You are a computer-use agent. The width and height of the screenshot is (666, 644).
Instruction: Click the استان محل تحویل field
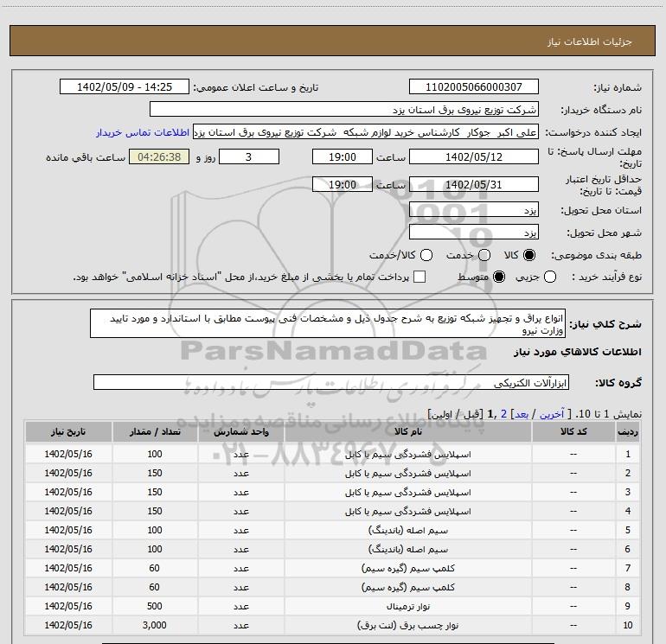click(474, 209)
